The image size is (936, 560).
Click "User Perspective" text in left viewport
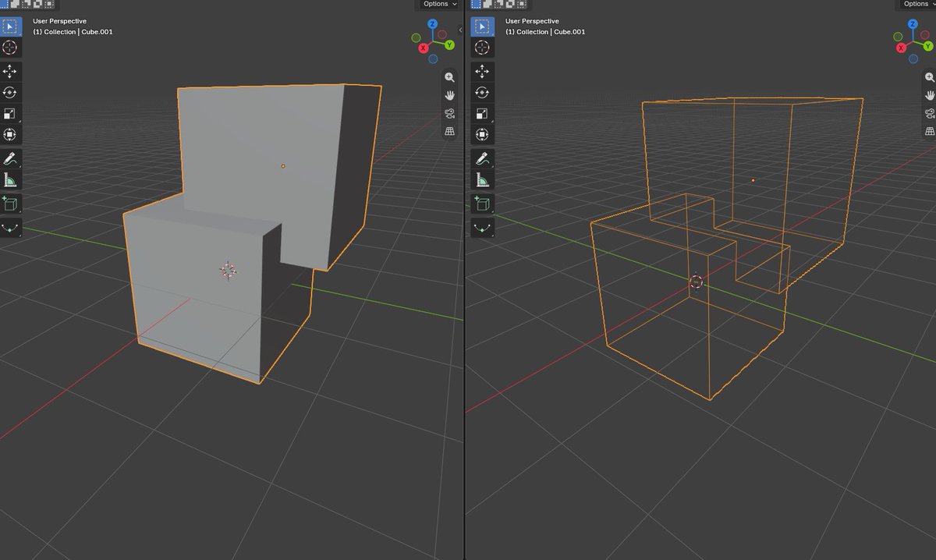(60, 21)
